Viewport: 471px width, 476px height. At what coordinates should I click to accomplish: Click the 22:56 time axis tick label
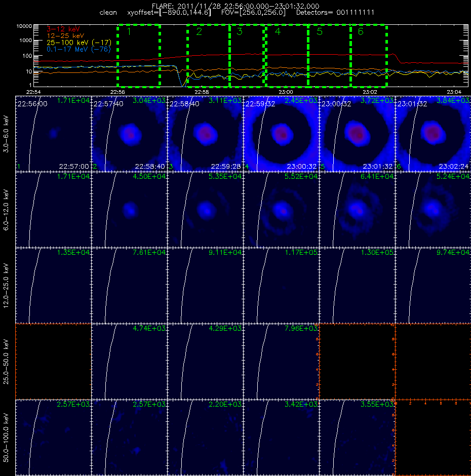(117, 92)
